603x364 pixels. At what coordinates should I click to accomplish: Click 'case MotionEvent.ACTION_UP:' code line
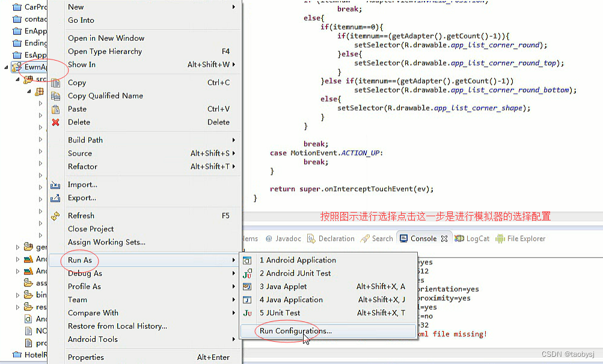coord(326,153)
